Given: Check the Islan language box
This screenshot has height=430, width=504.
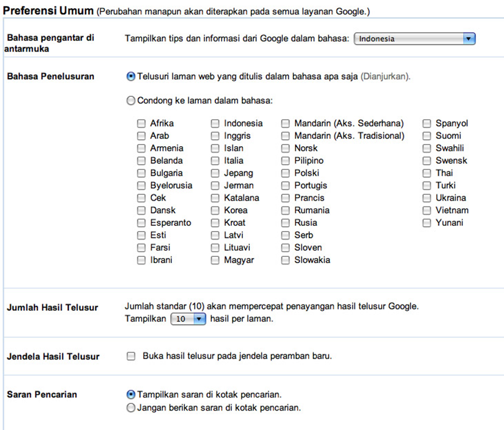Looking at the screenshot, I should 215,148.
